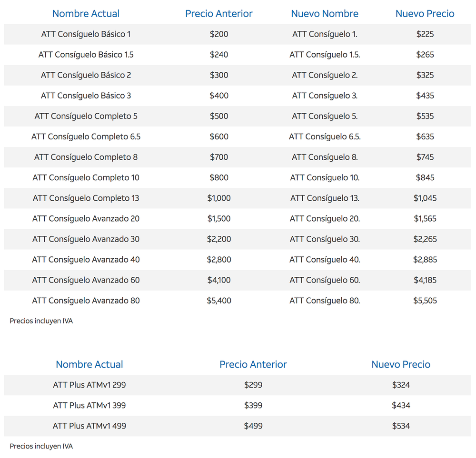This screenshot has width=476, height=458.
Task: Click the $745 new price value
Action: tap(425, 157)
